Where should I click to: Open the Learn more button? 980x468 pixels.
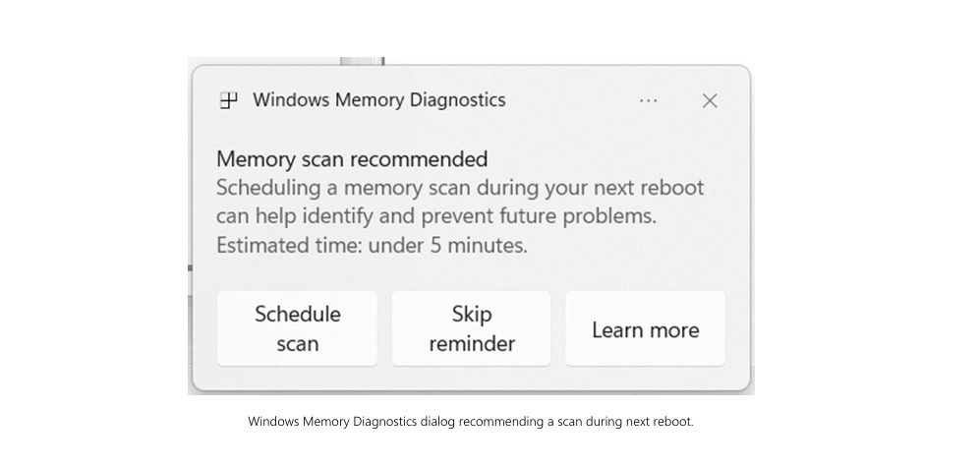645,329
